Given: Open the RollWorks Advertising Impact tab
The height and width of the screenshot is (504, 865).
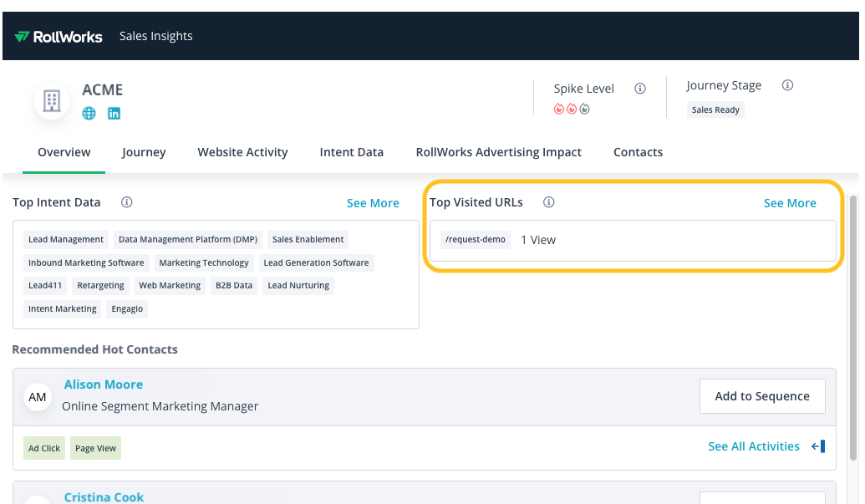Looking at the screenshot, I should click(499, 152).
